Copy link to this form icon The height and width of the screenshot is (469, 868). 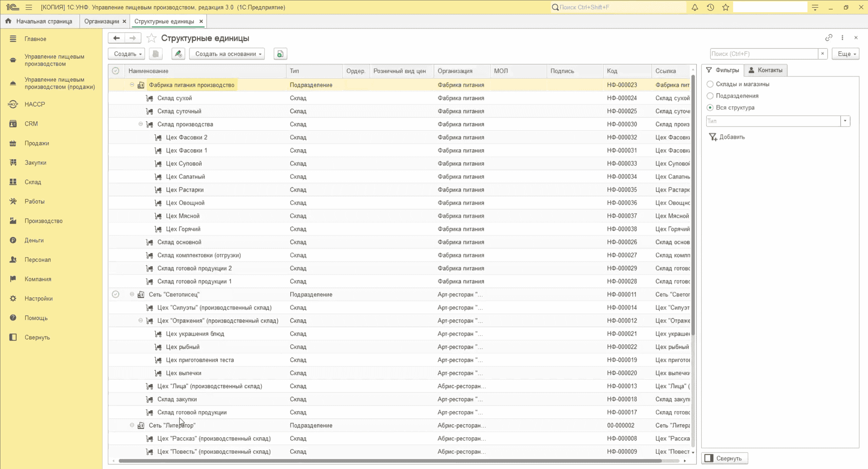tap(829, 38)
